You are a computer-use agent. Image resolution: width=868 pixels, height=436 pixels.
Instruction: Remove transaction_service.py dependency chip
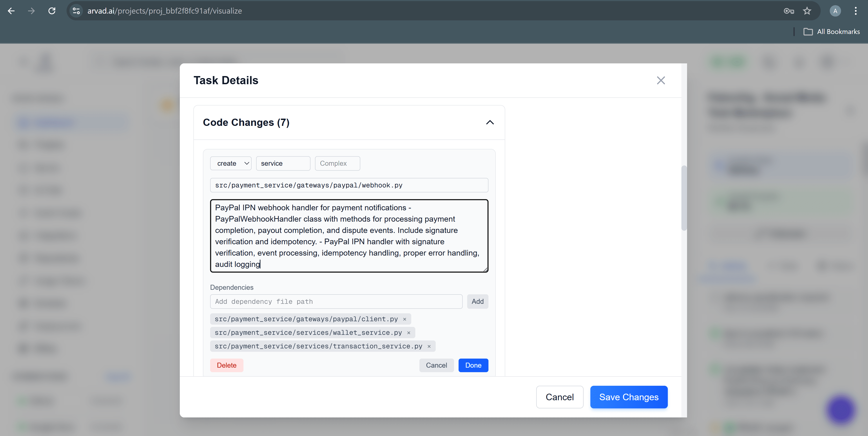429,346
